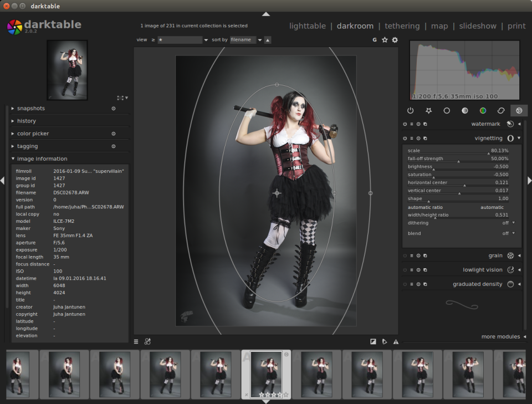Open correction modules group
The width and height of the screenshot is (532, 404).
[501, 111]
